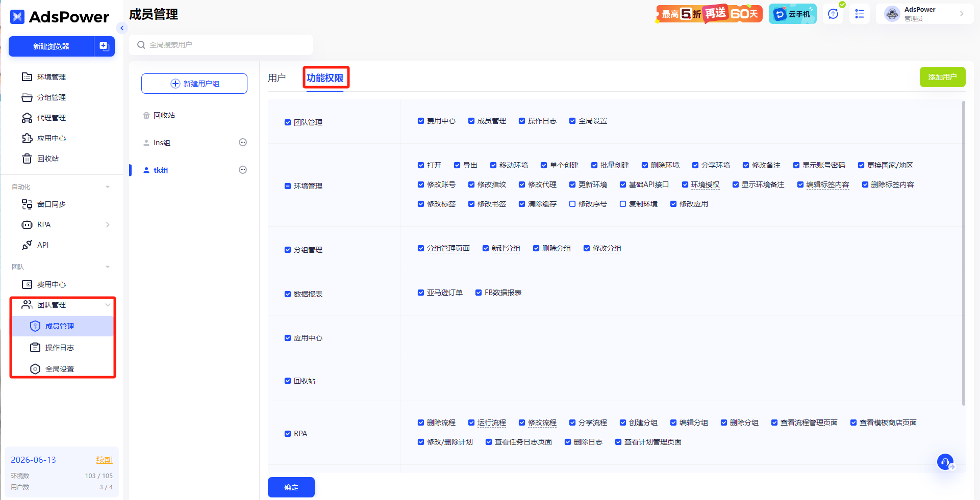This screenshot has height=500, width=980.
Task: Uncheck the 费用中心 permission
Action: (x=421, y=121)
